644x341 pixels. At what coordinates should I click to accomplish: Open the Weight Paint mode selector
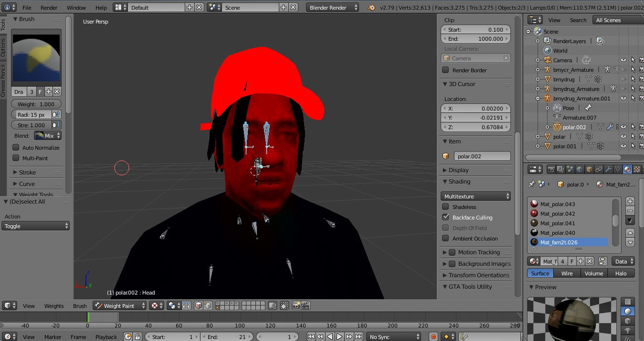tap(120, 306)
